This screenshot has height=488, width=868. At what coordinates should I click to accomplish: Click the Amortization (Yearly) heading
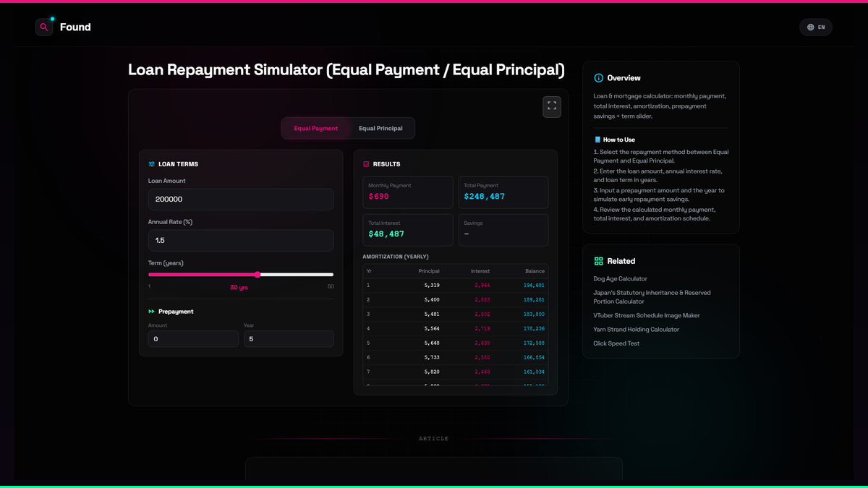point(396,257)
